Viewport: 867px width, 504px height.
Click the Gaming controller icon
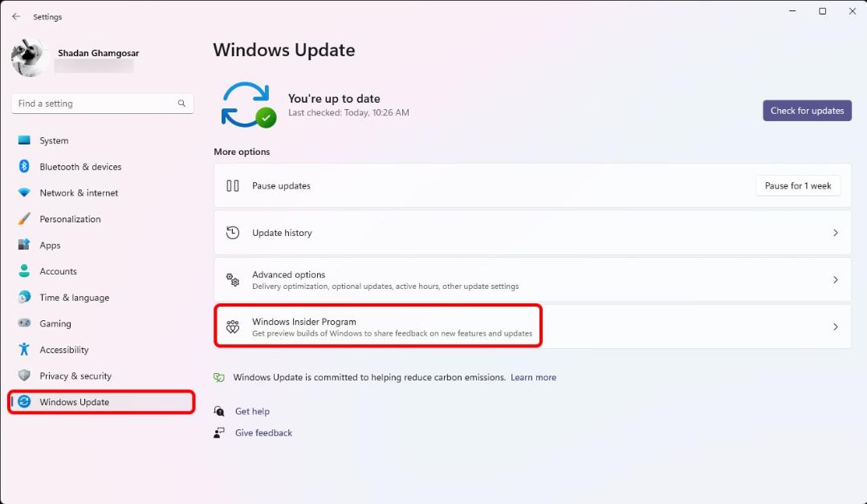tap(24, 323)
